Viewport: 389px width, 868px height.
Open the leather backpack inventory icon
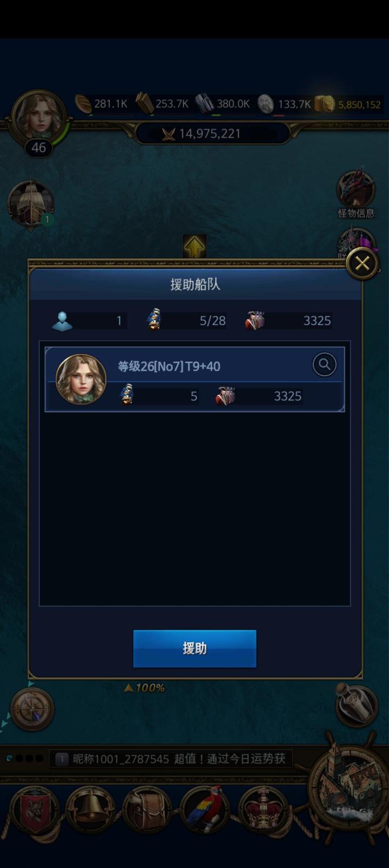coord(146,810)
